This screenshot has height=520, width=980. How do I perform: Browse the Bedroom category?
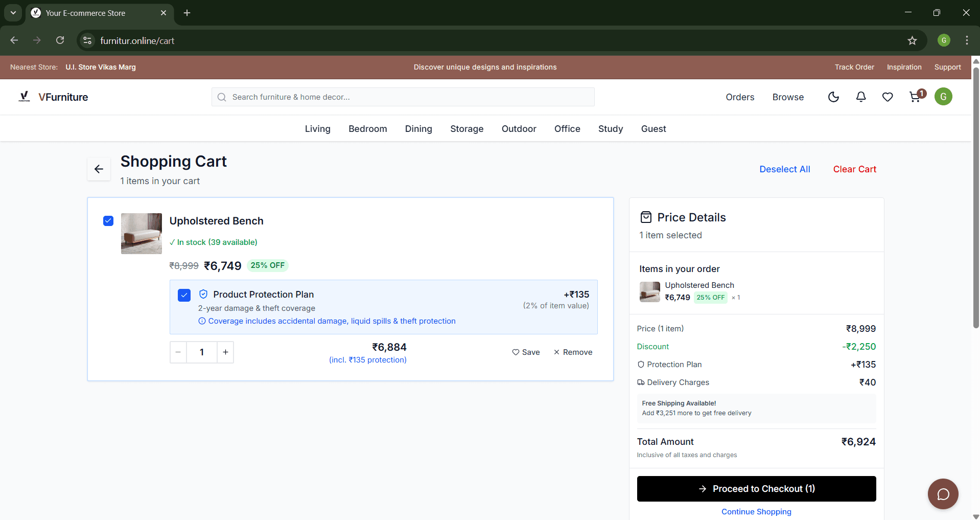click(367, 128)
